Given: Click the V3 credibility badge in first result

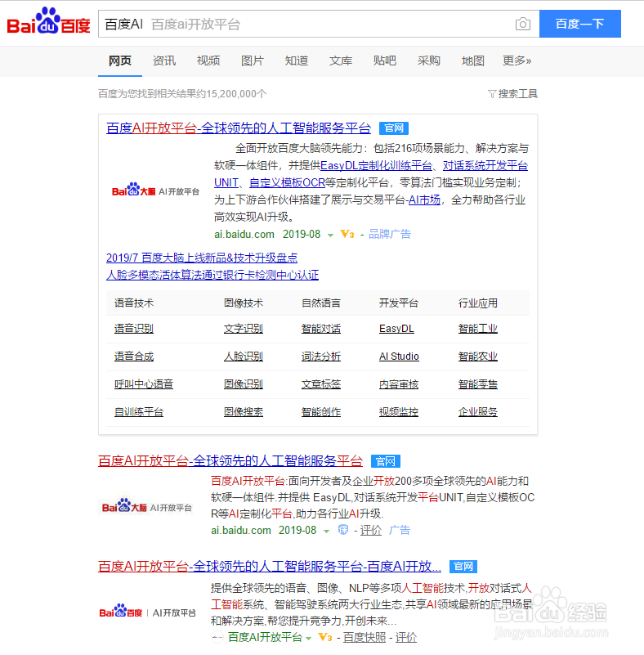Looking at the screenshot, I should point(347,235).
